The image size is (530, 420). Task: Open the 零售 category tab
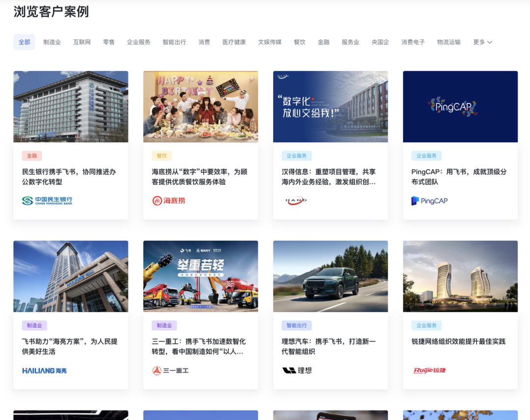109,42
